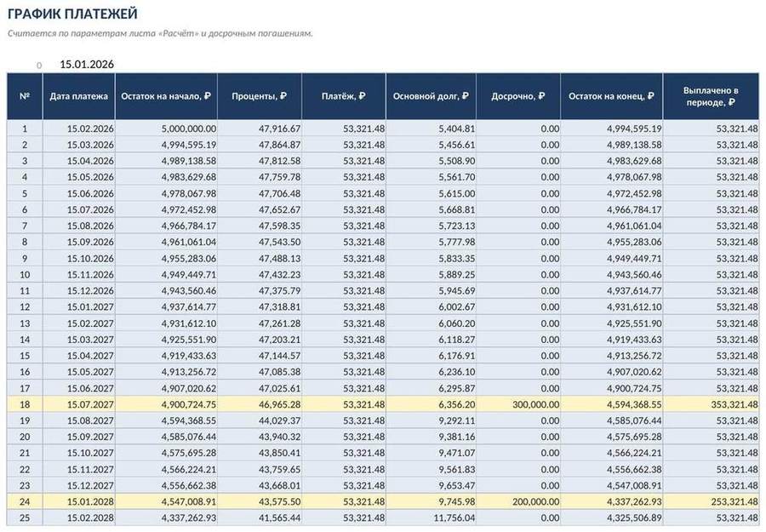
Task: Click the "Дата платежа" column header
Action: coord(78,96)
